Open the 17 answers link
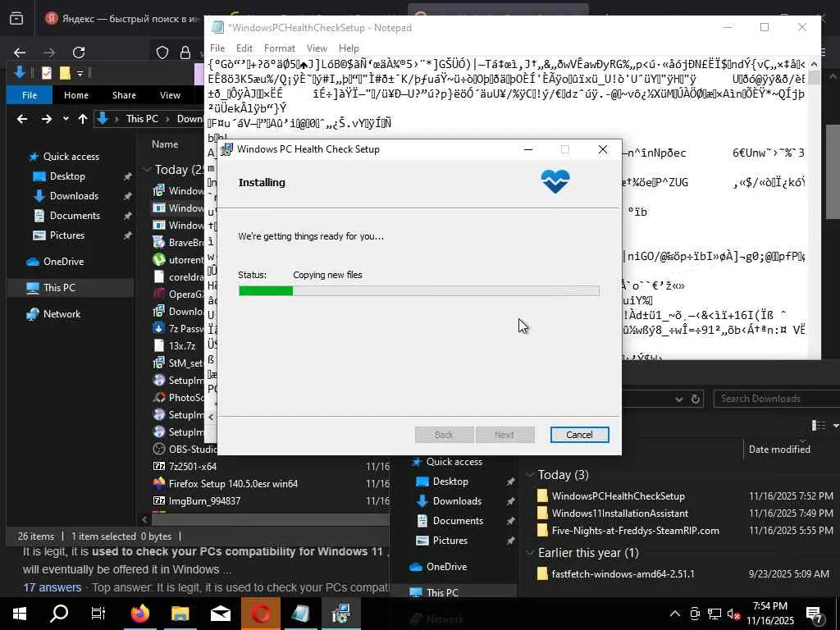 click(x=52, y=587)
